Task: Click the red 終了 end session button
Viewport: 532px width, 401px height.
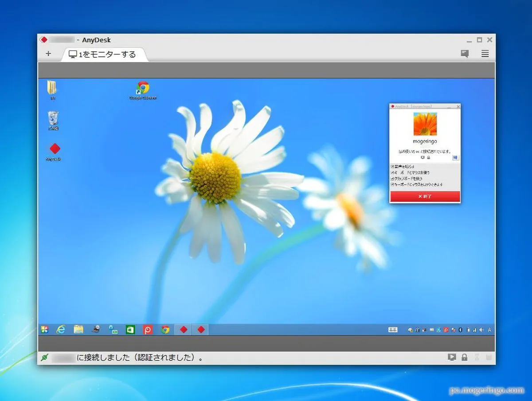Action: click(x=425, y=196)
